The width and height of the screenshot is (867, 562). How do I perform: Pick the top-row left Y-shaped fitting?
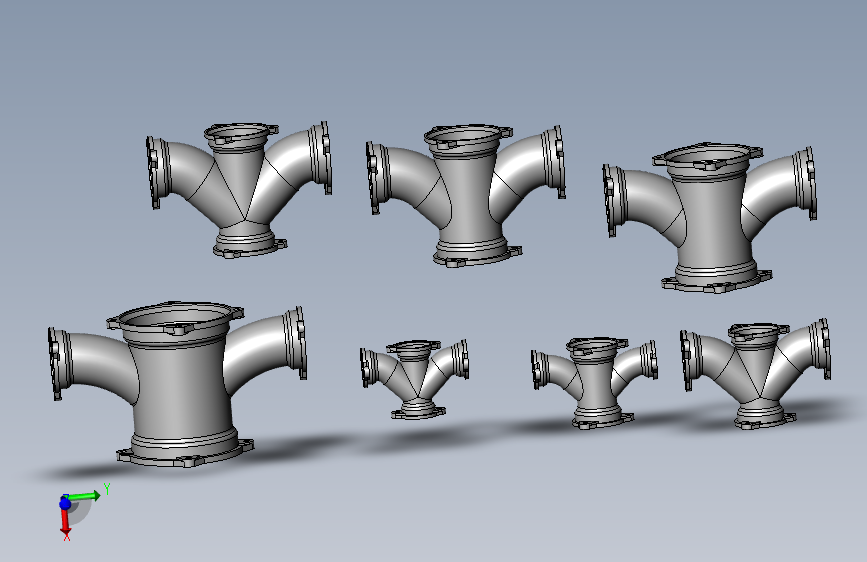pyautogui.click(x=239, y=189)
